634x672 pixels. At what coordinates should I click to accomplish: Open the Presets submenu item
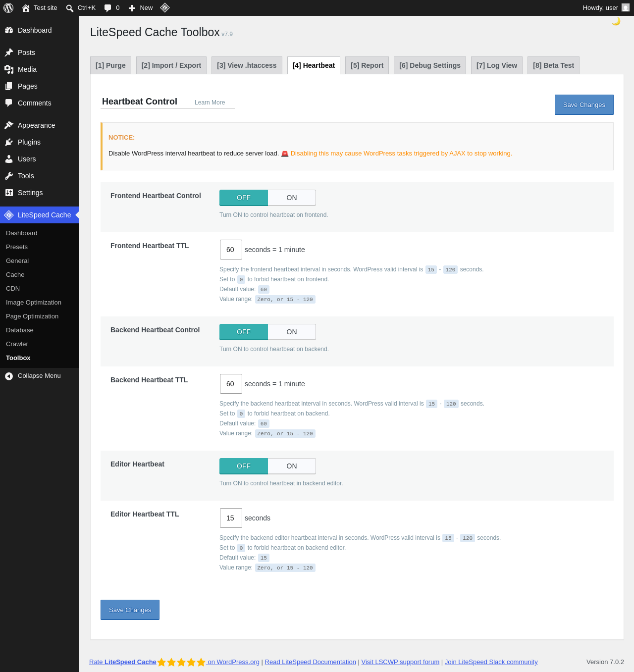pos(40,247)
